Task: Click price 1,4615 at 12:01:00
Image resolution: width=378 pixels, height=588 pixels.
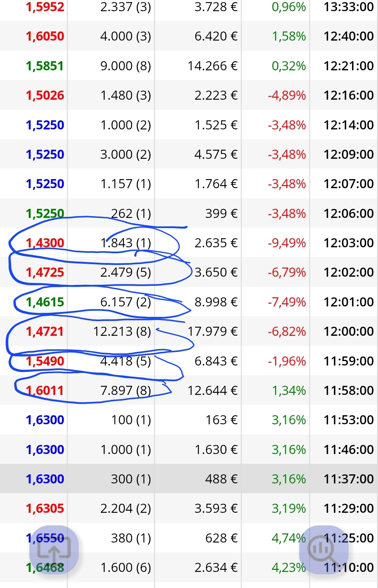Action: [45, 302]
